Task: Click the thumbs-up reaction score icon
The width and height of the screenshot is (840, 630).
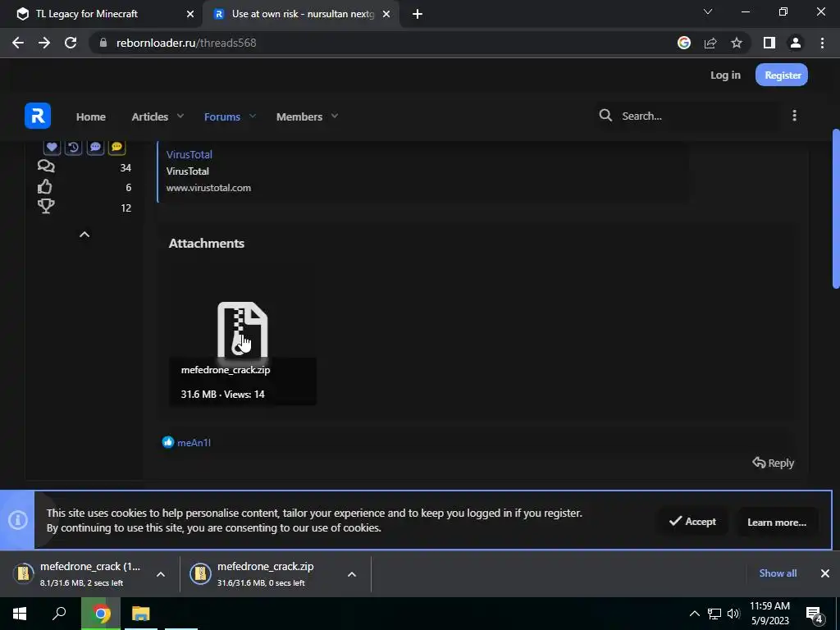Action: (x=45, y=187)
